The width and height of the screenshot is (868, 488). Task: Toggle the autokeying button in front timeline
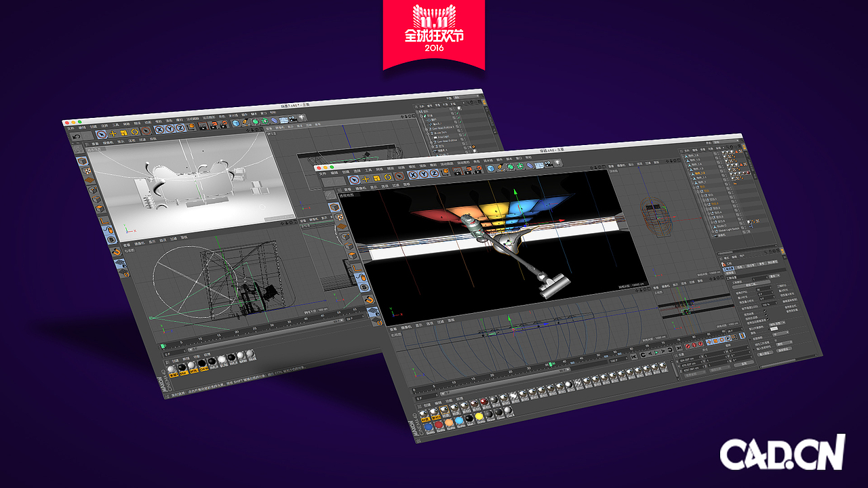point(694,345)
